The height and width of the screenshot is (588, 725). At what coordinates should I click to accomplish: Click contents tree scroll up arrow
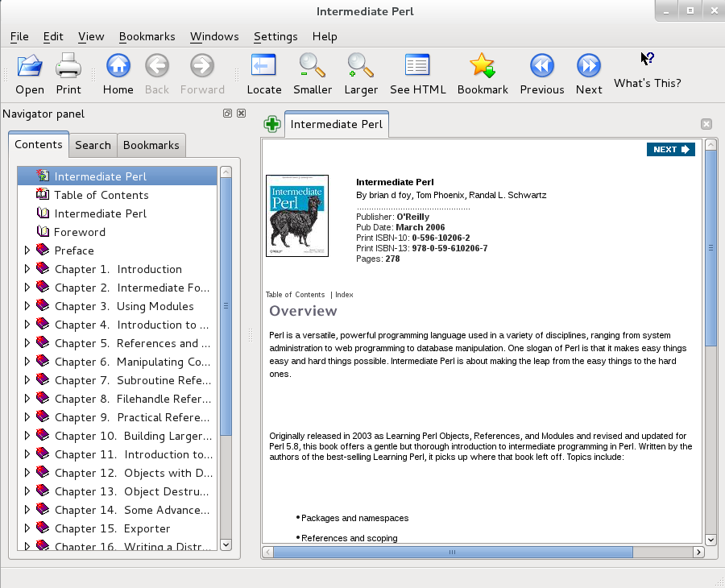point(226,172)
